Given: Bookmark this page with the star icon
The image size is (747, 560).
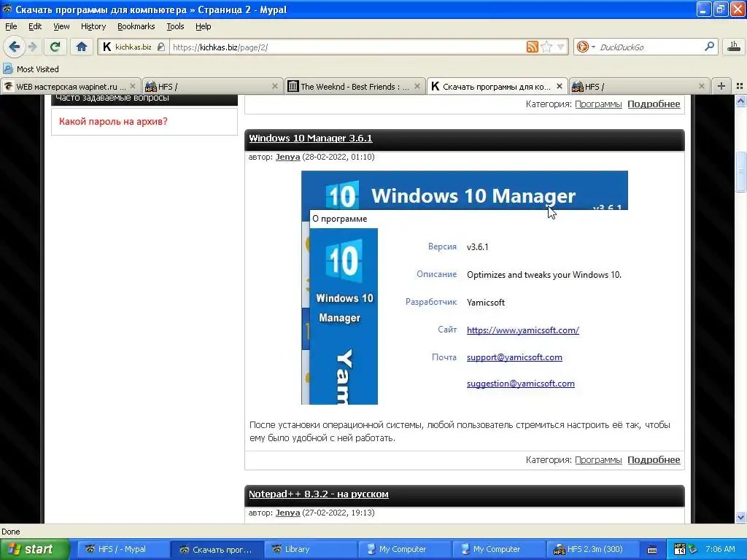Looking at the screenshot, I should pyautogui.click(x=546, y=47).
